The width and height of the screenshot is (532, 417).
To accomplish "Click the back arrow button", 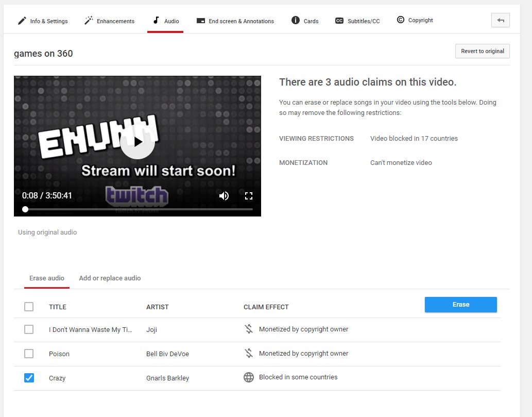I will click(x=501, y=20).
